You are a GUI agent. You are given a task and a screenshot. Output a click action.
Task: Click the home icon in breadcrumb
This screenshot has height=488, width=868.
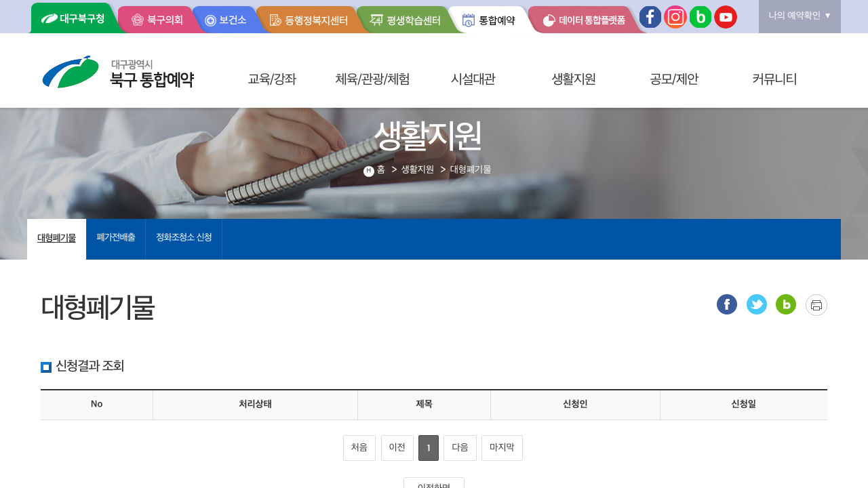click(369, 171)
